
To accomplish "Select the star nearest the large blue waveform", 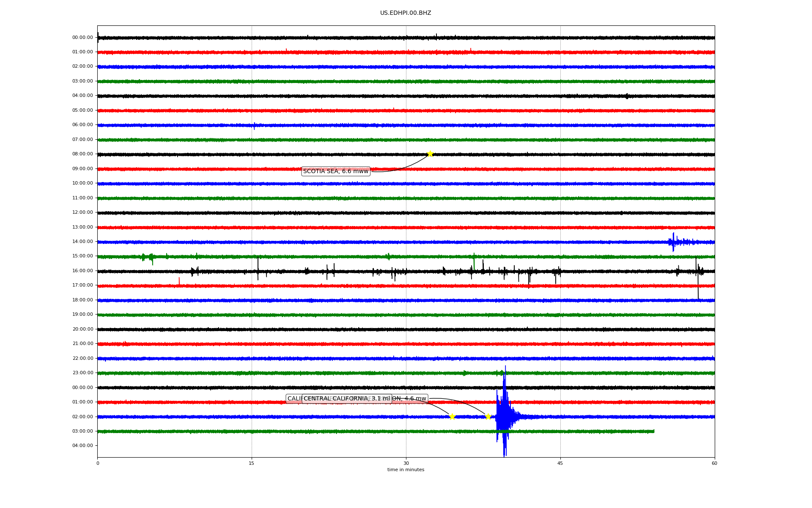I will 488,417.
